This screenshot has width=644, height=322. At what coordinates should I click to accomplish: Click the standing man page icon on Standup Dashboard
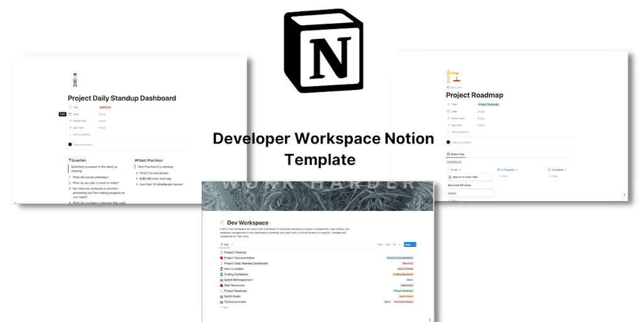coord(75,80)
